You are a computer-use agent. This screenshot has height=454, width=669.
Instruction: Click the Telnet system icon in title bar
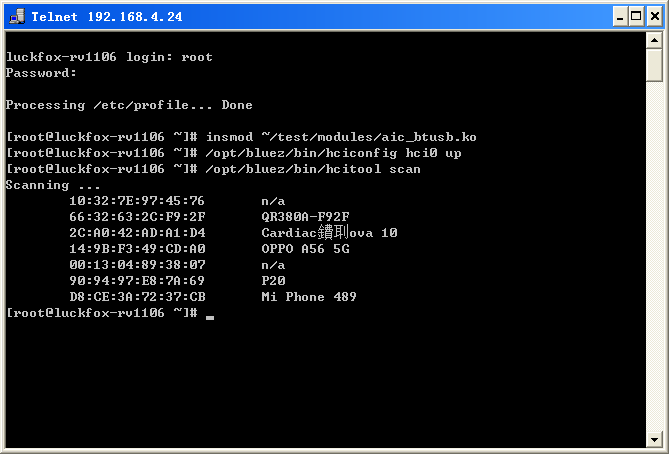(17, 16)
